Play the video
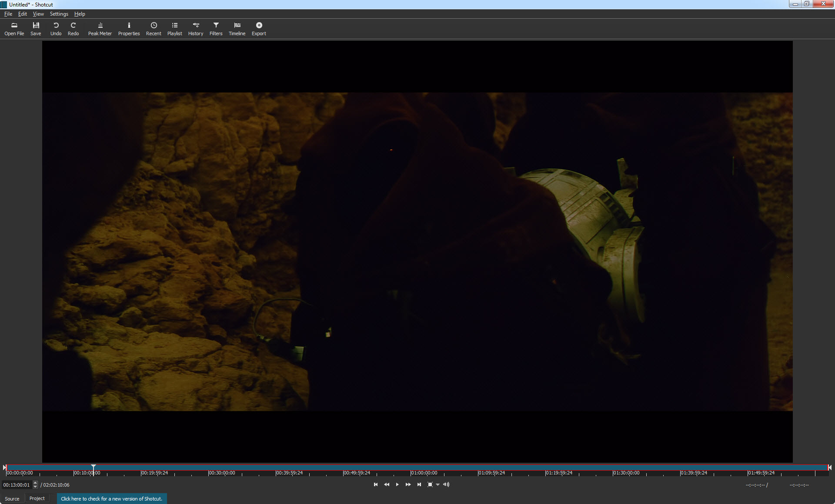The height and width of the screenshot is (504, 835). point(397,484)
